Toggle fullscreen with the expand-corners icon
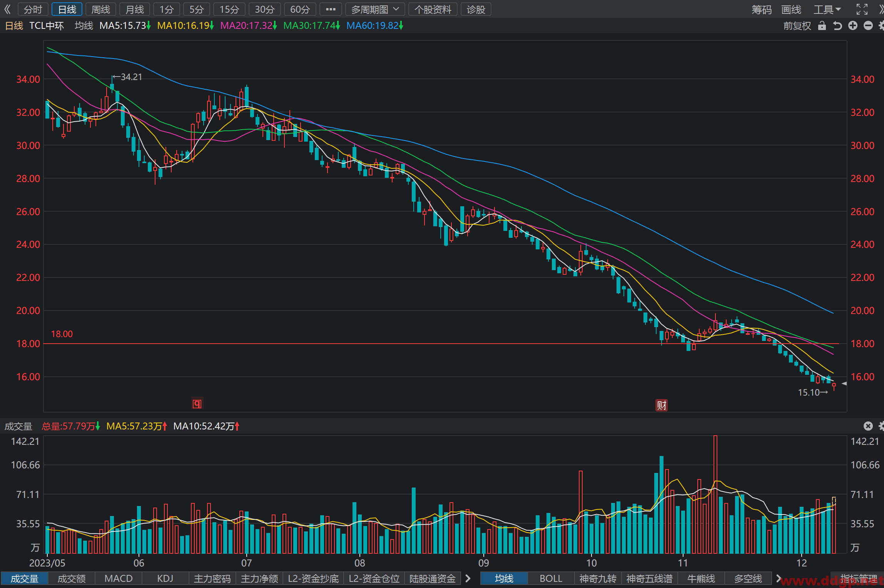 coord(862,9)
